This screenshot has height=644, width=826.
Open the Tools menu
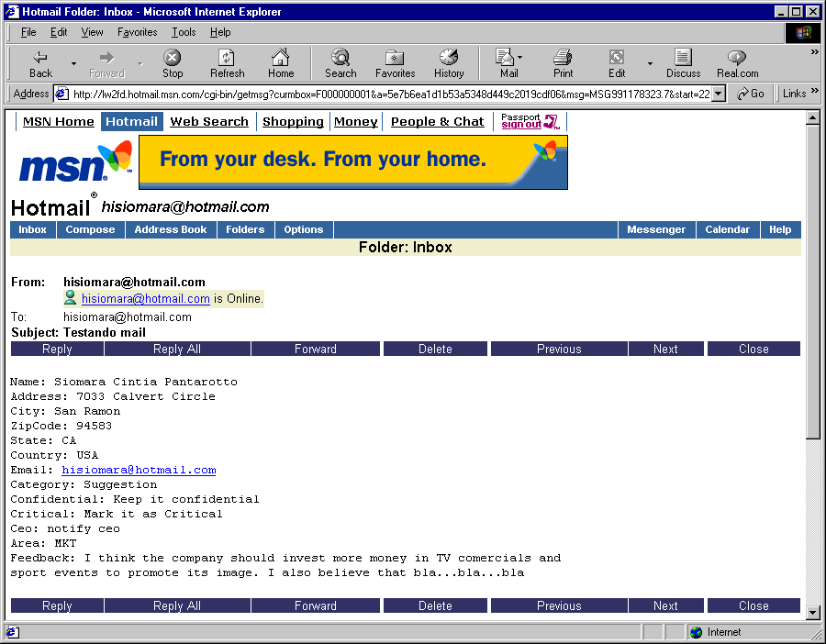184,31
